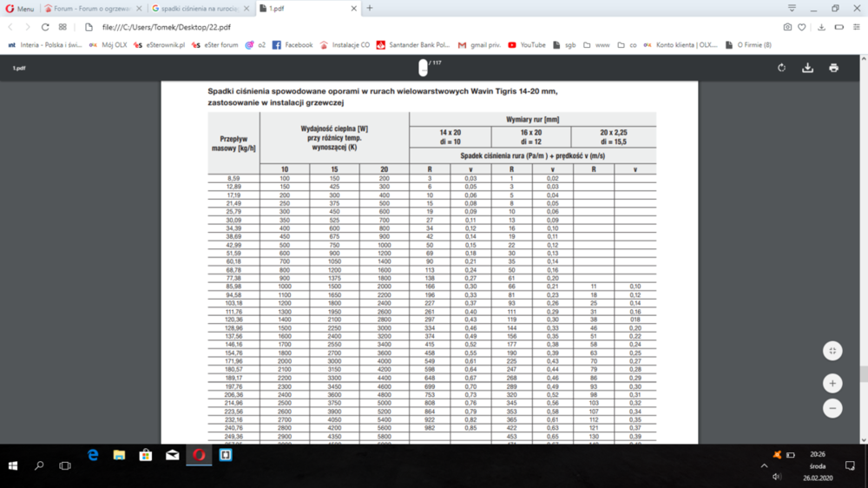
Task: Download the PDF file
Action: [807, 68]
